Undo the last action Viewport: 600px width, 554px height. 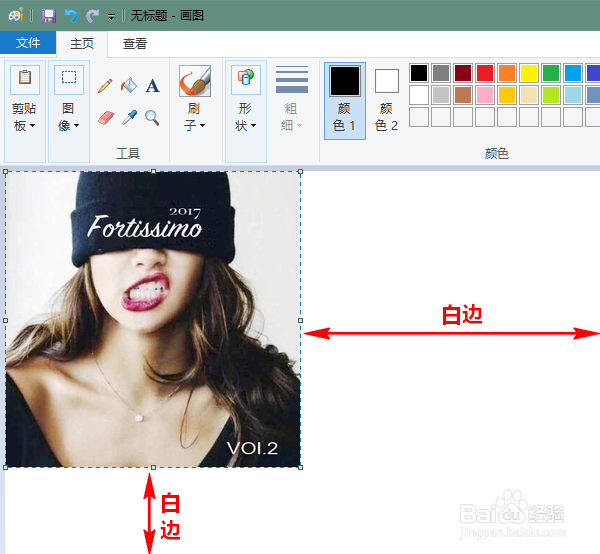click(71, 16)
